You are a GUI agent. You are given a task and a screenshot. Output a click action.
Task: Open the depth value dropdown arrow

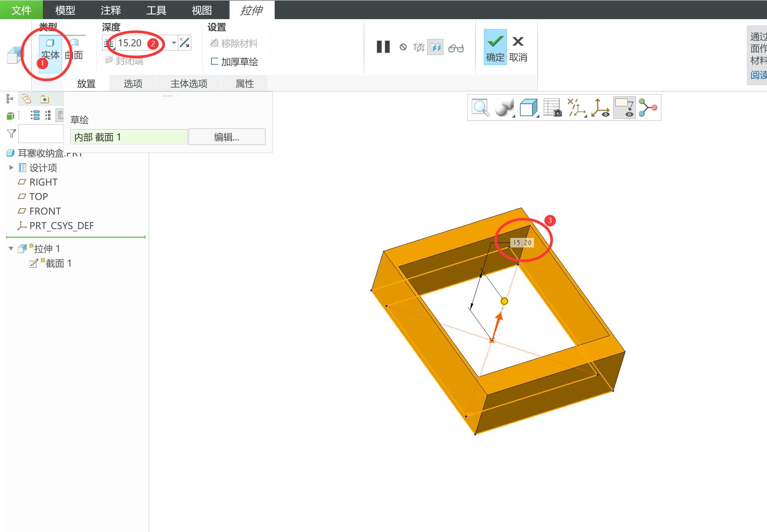click(x=174, y=43)
